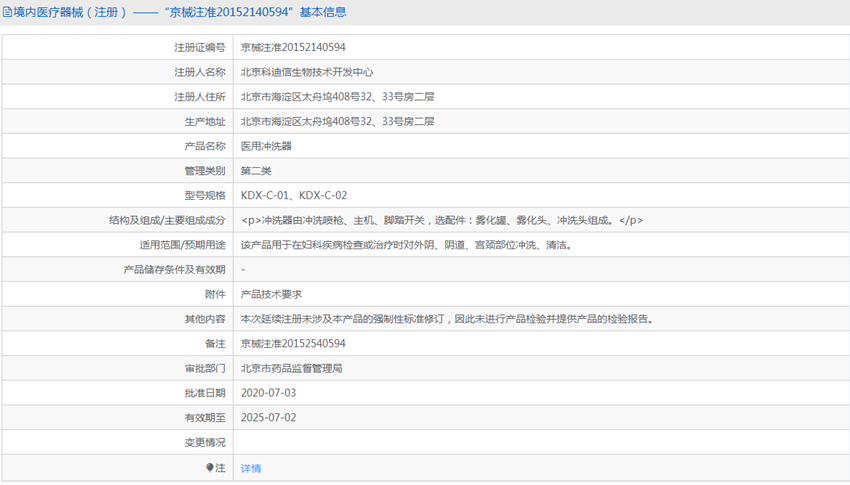The image size is (850, 485).
Task: Click management category value 第二类
Action: (x=256, y=171)
